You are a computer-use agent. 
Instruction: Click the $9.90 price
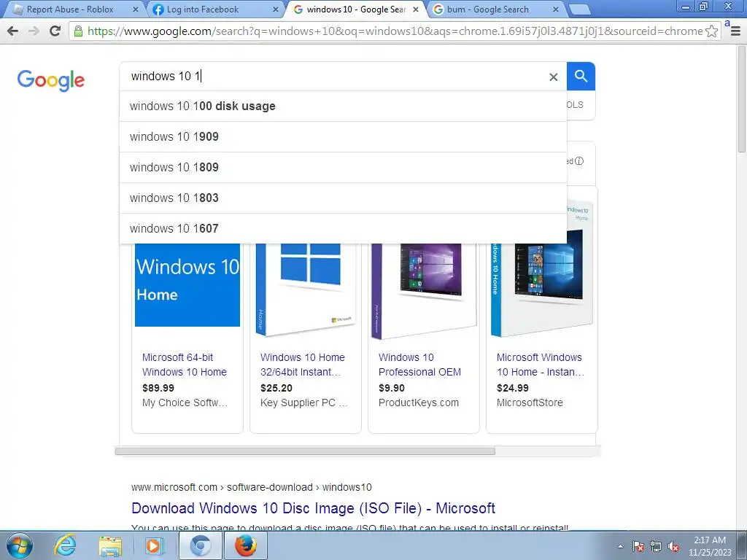(x=392, y=388)
